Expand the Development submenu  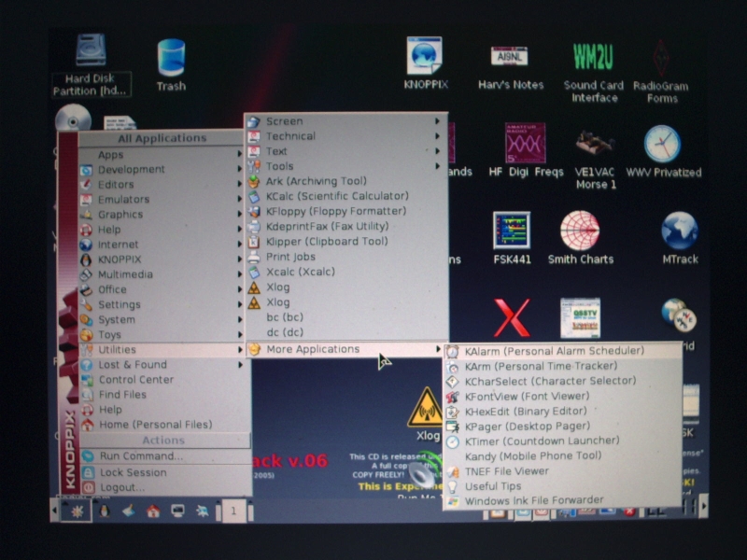161,169
